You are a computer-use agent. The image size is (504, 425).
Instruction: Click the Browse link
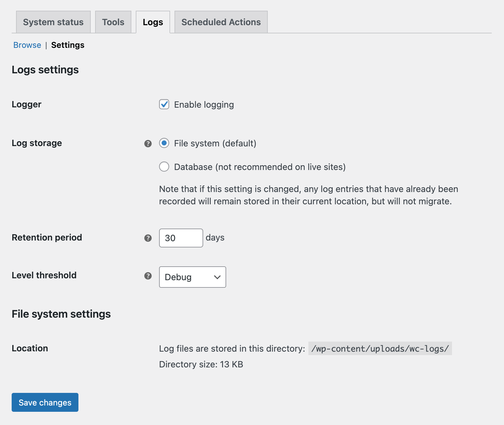(27, 45)
